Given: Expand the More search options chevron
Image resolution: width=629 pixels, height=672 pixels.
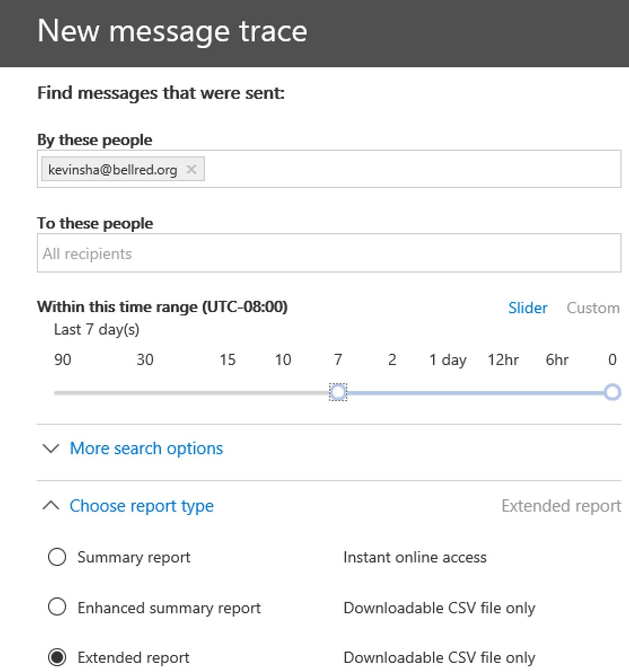Looking at the screenshot, I should (x=51, y=449).
